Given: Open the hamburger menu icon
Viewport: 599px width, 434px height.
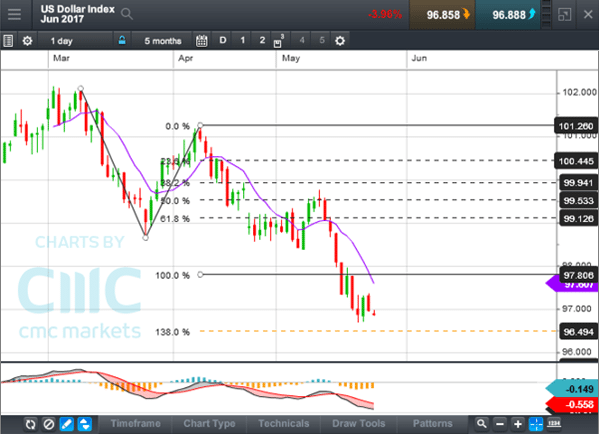Looking at the screenshot, I should (x=14, y=15).
